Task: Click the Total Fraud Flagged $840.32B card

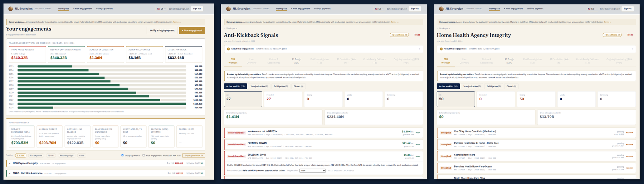Action: pos(28,54)
